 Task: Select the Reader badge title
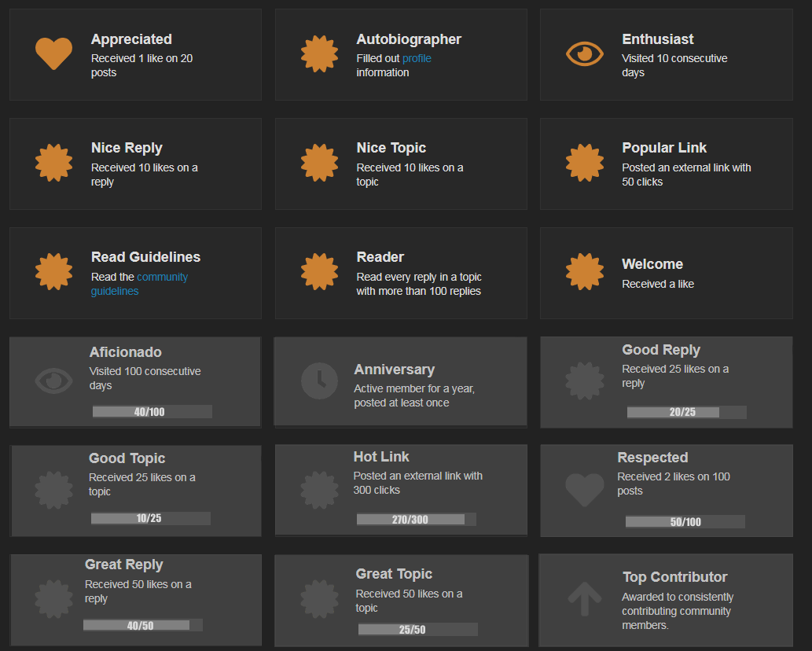pyautogui.click(x=380, y=257)
